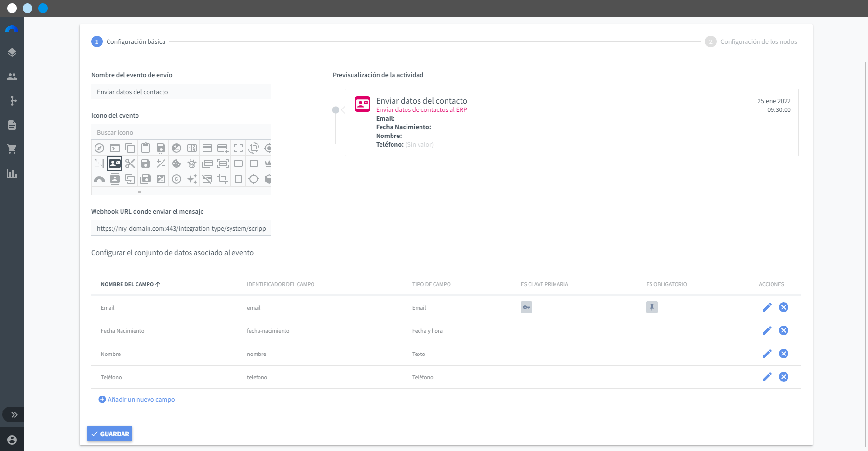The width and height of the screenshot is (868, 451).
Task: Sort by Nombre del campo column
Action: coord(130,284)
